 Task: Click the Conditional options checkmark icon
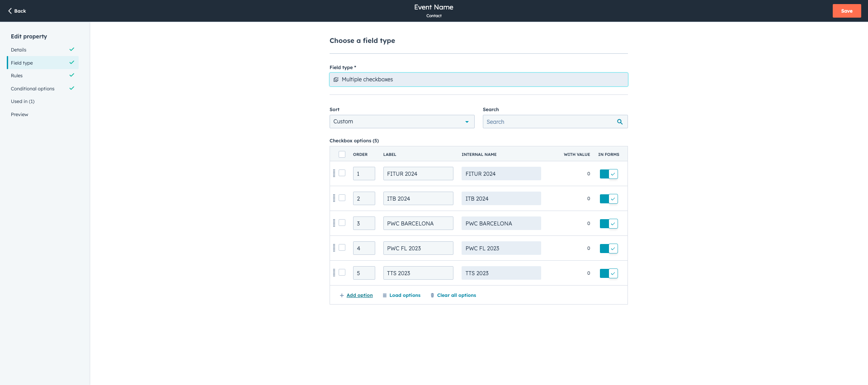coord(71,88)
